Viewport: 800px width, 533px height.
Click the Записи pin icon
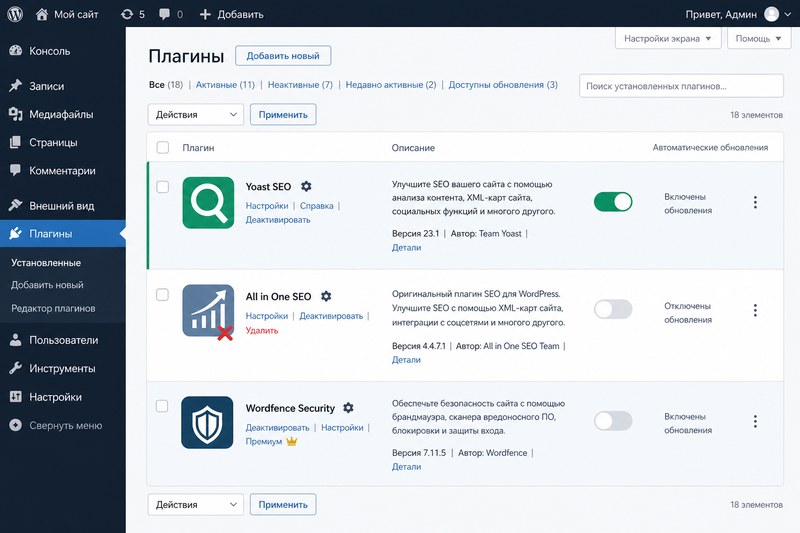(16, 86)
